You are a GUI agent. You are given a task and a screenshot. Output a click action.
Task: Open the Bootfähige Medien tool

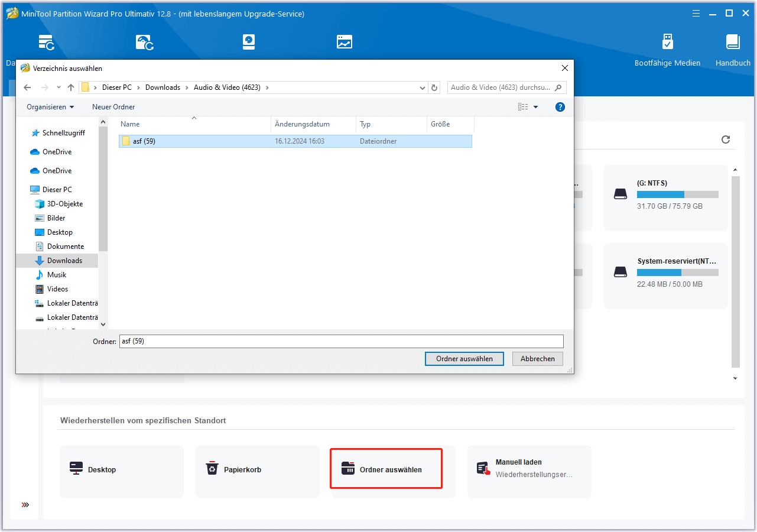tap(667, 50)
